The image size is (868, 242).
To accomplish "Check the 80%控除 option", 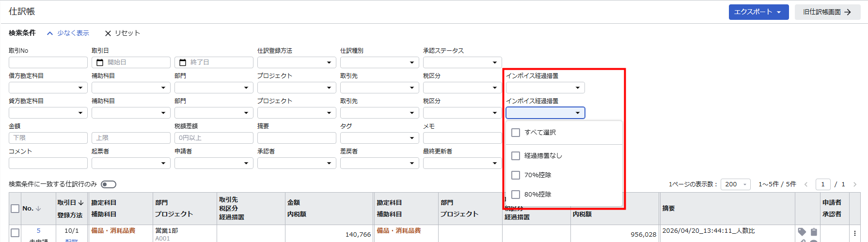I will pyautogui.click(x=516, y=195).
